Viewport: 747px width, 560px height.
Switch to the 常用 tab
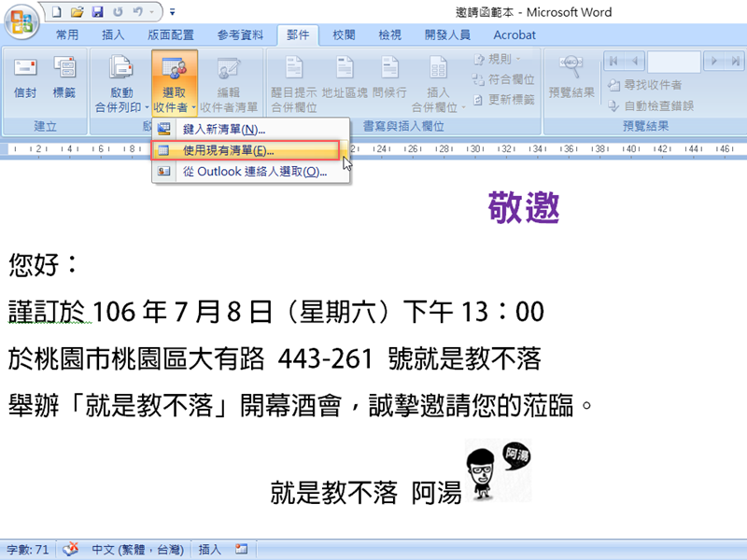pos(67,35)
